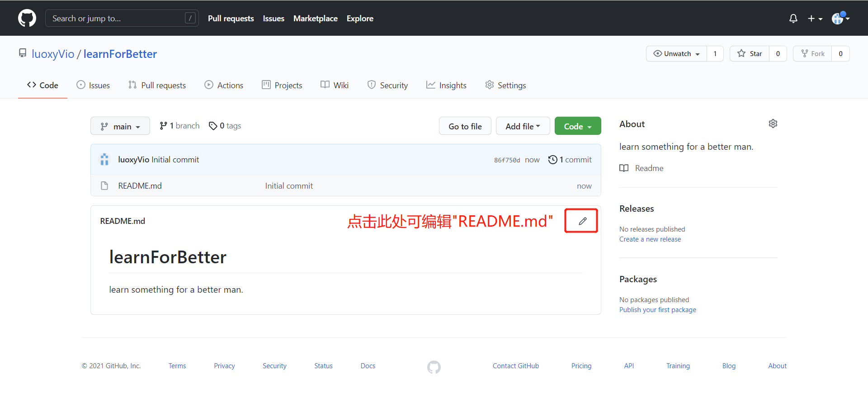Select the Code repository tab
Screen dimensions: 868x408
click(42, 85)
